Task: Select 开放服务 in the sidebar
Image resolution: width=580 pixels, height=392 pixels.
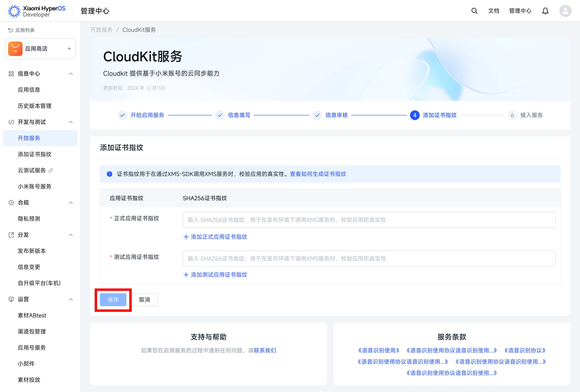Action: click(40, 138)
